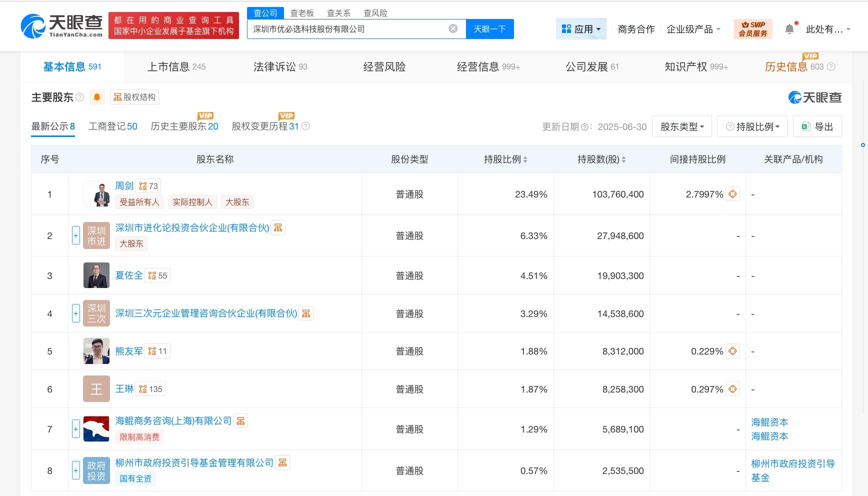Click the relation graph icon beside 夏佐全
This screenshot has width=868, height=496.
pyautogui.click(x=152, y=275)
